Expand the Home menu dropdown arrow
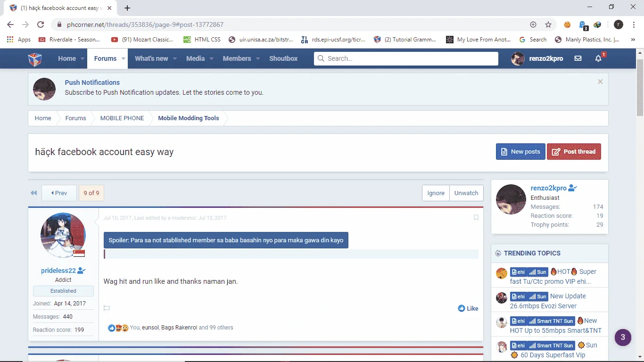The height and width of the screenshot is (362, 644). [83, 59]
